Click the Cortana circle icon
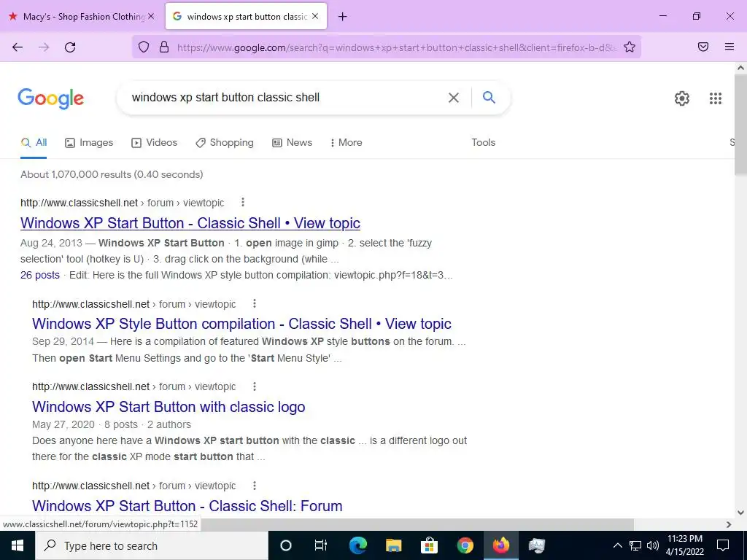The width and height of the screenshot is (747, 560). pyautogui.click(x=286, y=545)
